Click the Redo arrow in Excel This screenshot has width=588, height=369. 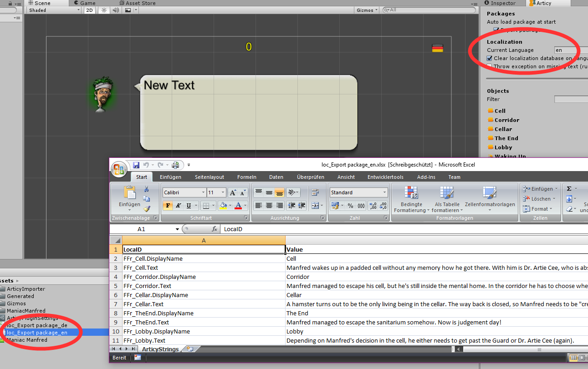pos(160,165)
